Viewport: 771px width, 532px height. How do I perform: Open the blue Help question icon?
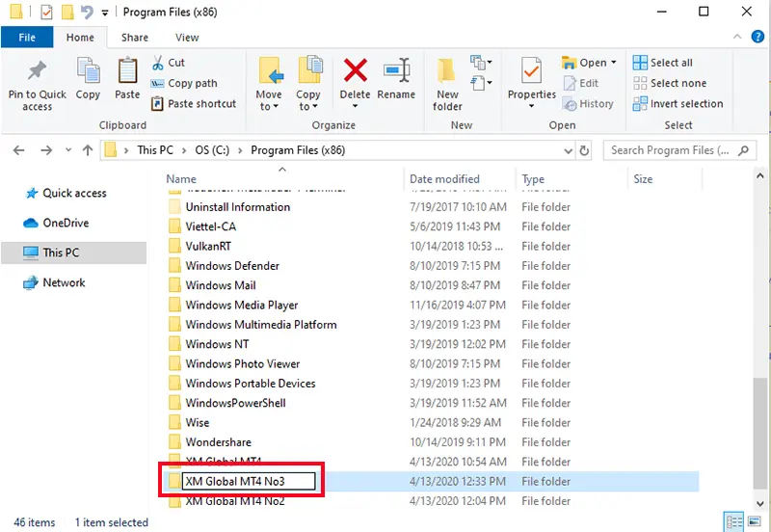coord(758,37)
